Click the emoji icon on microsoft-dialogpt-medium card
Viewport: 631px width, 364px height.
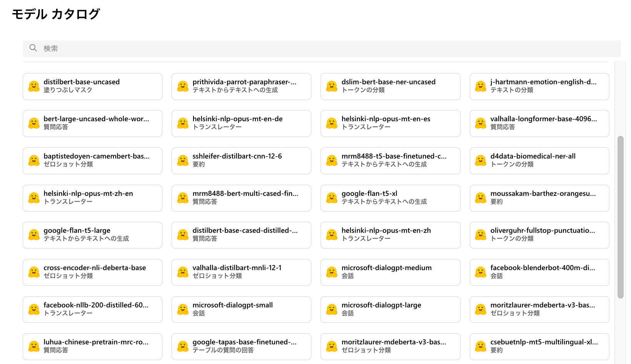[332, 272]
